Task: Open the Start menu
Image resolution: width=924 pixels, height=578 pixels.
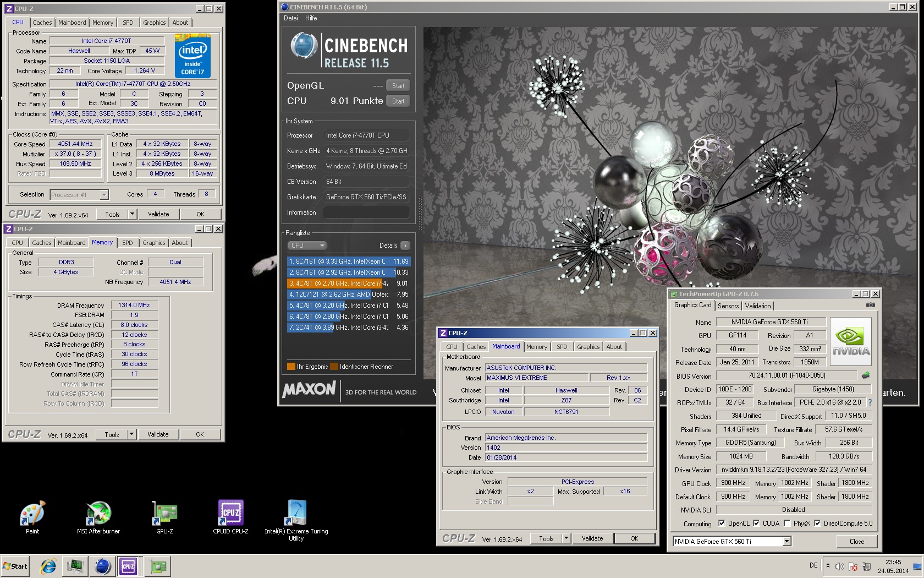Action: point(15,566)
